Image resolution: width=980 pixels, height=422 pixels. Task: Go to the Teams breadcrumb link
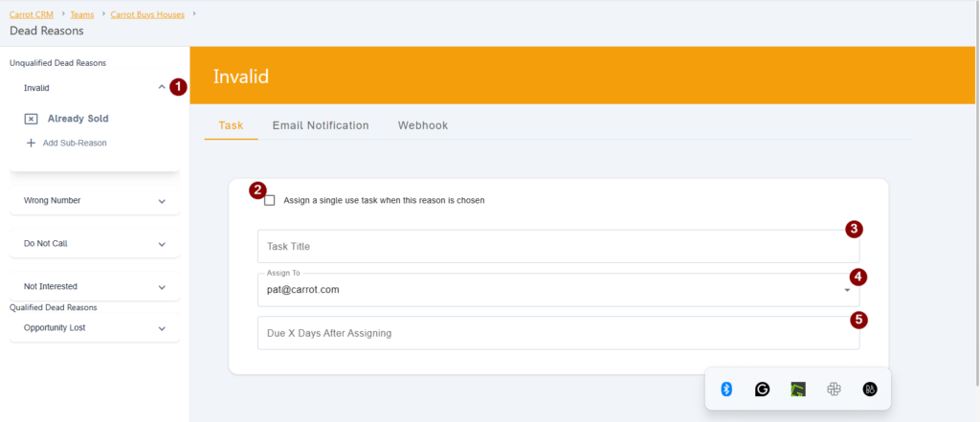[82, 14]
